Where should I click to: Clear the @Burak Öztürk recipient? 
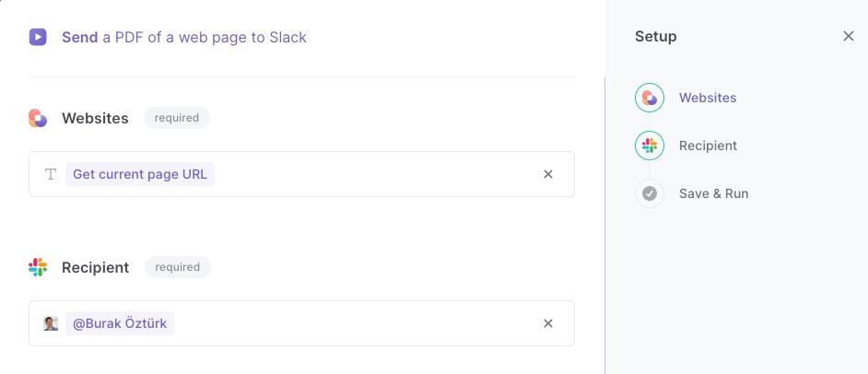(548, 323)
